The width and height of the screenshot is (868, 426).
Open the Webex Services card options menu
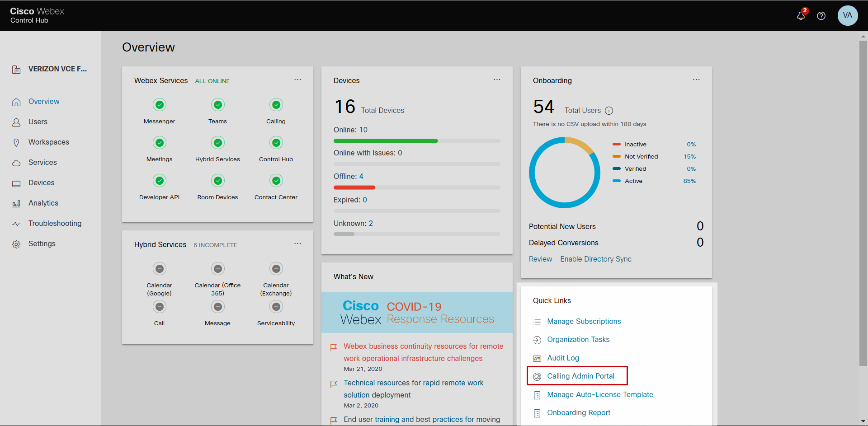coord(297,80)
